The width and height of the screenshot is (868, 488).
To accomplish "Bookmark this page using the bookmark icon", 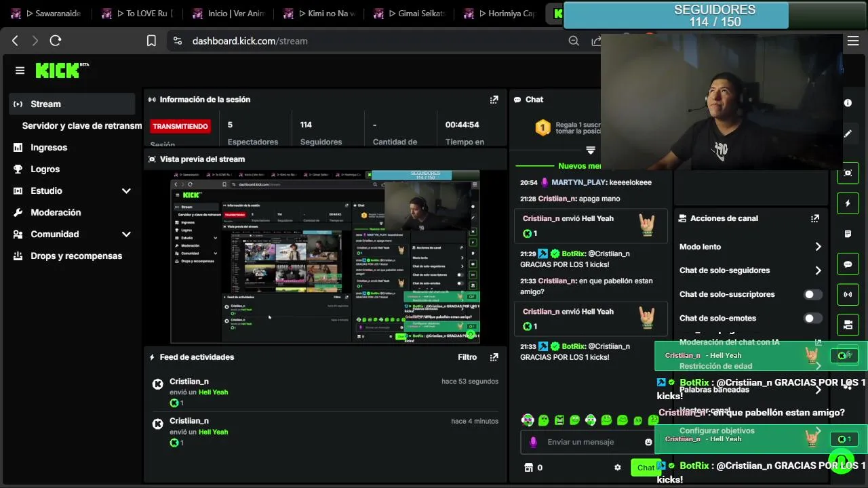I will [151, 41].
